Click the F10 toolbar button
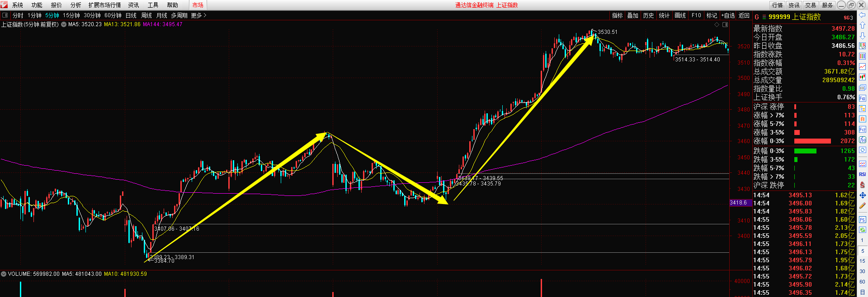The width and height of the screenshot is (868, 297). coord(696,15)
